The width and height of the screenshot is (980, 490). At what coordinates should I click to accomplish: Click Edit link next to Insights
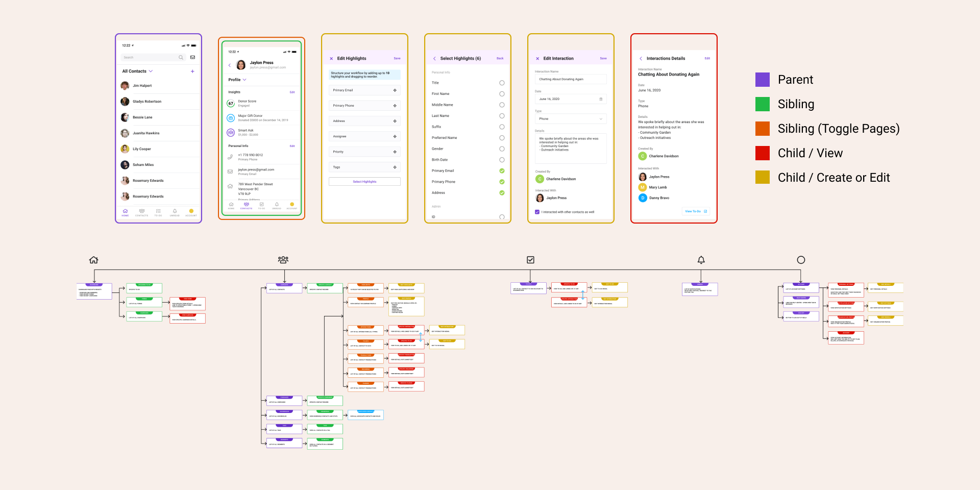pyautogui.click(x=292, y=92)
